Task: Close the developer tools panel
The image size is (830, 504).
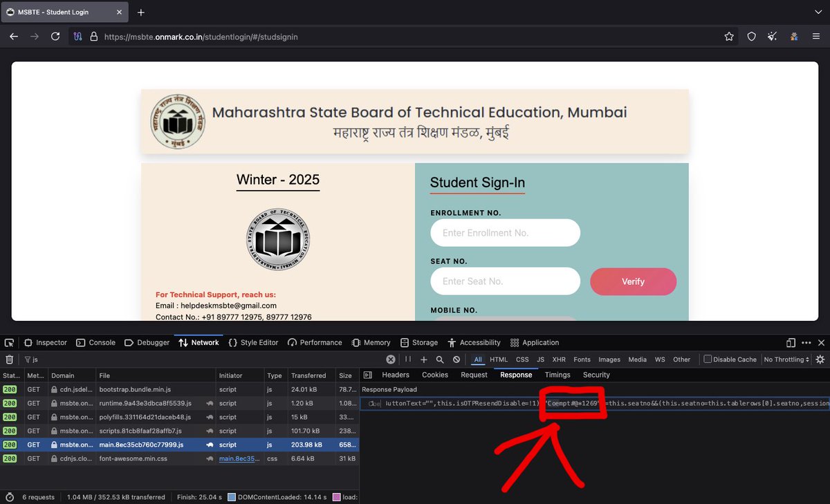Action: click(x=821, y=342)
